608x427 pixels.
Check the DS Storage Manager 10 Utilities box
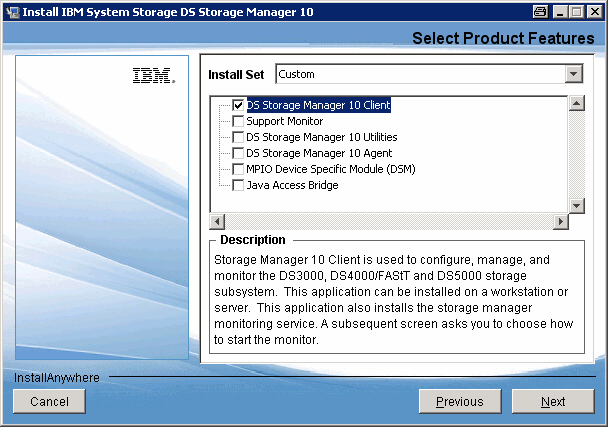pyautogui.click(x=238, y=137)
